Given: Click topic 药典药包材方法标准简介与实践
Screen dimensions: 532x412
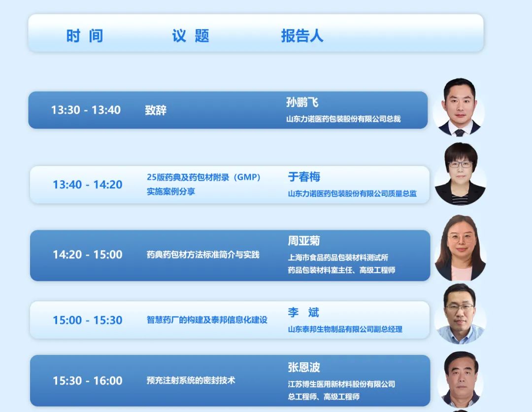Looking at the screenshot, I should [x=203, y=254].
